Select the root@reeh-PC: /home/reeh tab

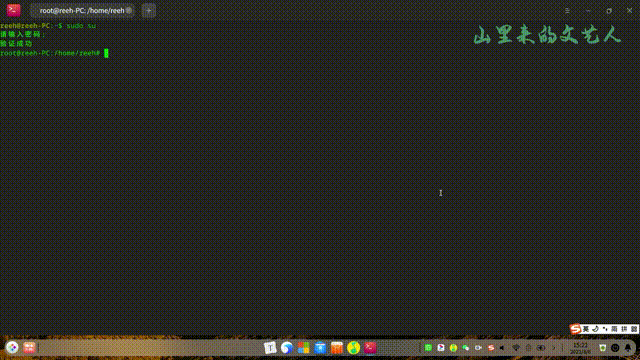[x=82, y=11]
